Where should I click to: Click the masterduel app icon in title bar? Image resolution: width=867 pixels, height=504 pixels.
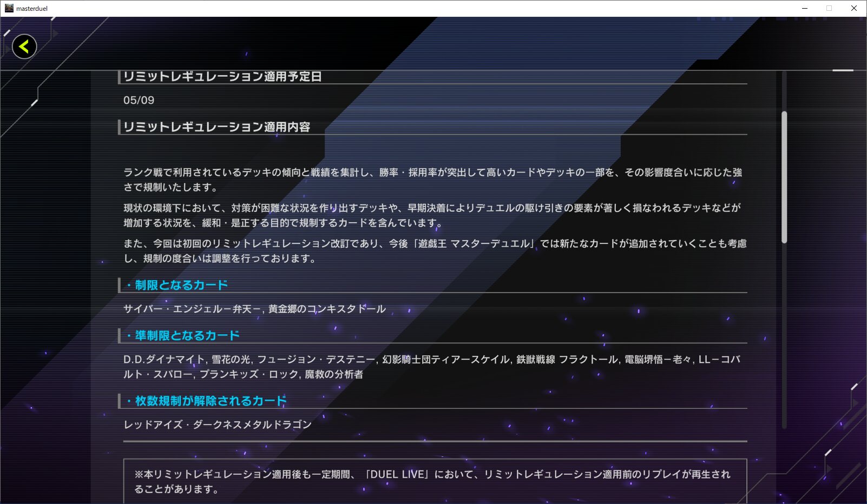9,8
